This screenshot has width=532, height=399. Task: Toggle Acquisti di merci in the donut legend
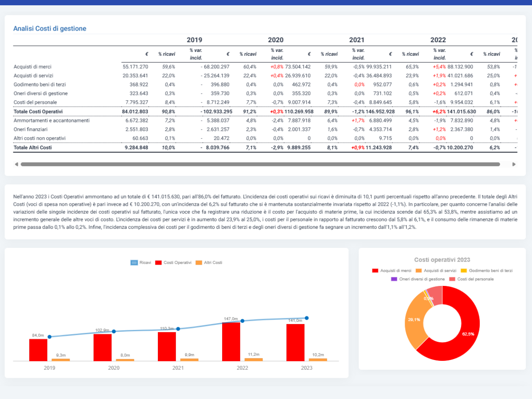point(391,270)
